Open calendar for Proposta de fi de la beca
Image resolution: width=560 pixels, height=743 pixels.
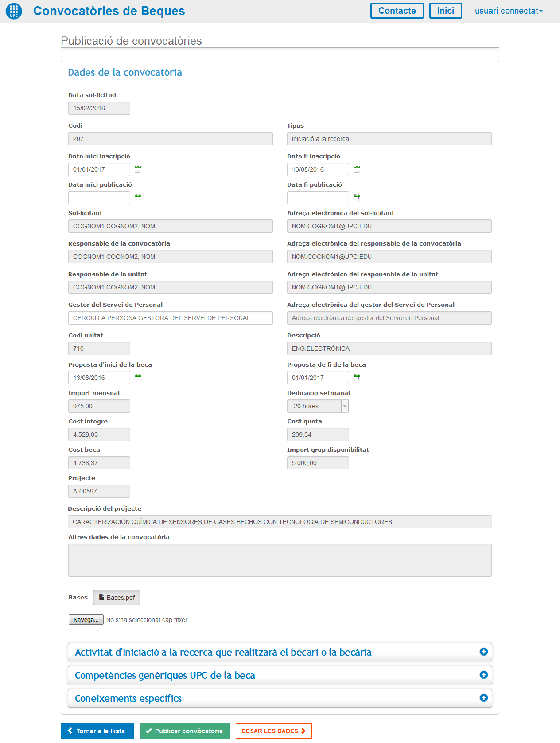pos(357,378)
